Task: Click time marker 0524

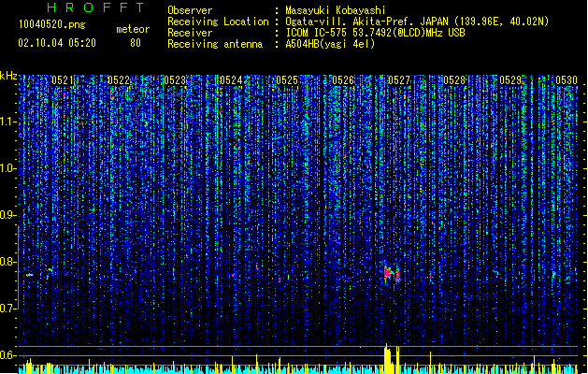Action: click(231, 80)
